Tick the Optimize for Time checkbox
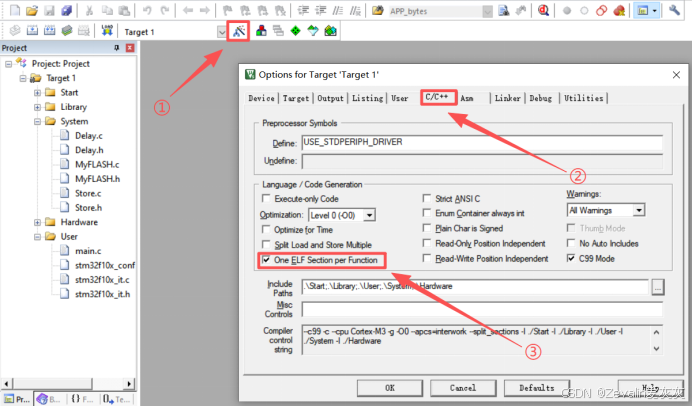This screenshot has height=407, width=692. pyautogui.click(x=266, y=229)
